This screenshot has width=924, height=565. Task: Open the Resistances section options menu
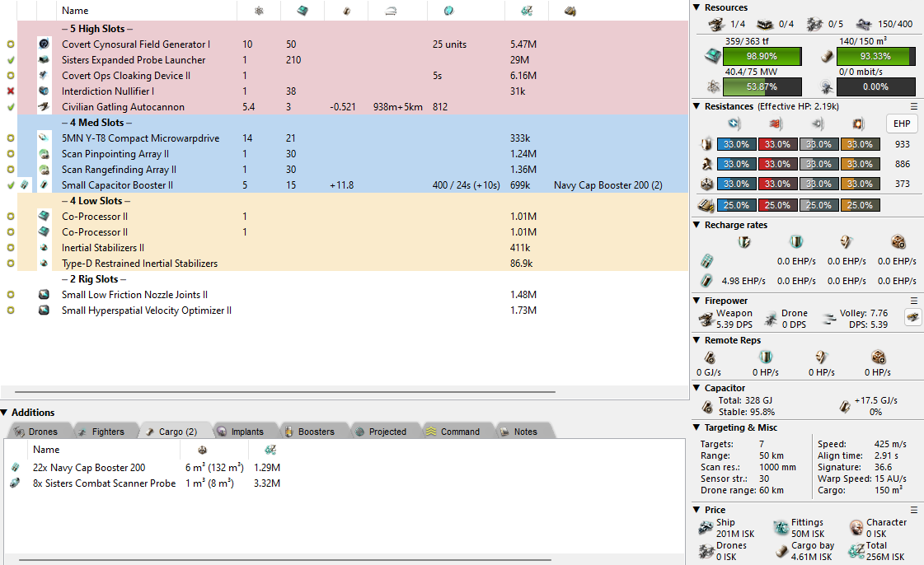(x=913, y=106)
